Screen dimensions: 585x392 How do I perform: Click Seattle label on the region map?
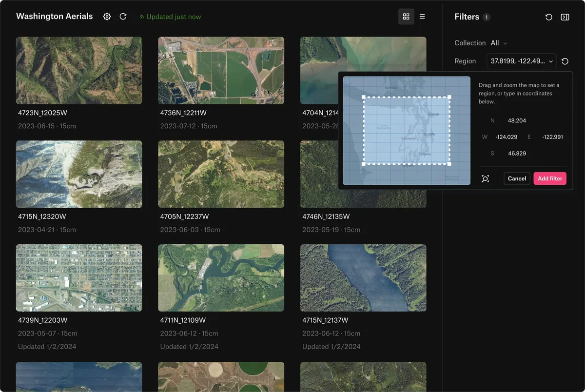[429, 134]
